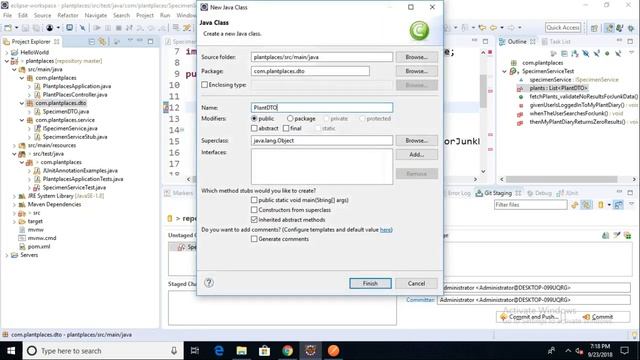Viewport: 640px width, 360px height.
Task: Open the Navigate menu
Action: pos(96,15)
